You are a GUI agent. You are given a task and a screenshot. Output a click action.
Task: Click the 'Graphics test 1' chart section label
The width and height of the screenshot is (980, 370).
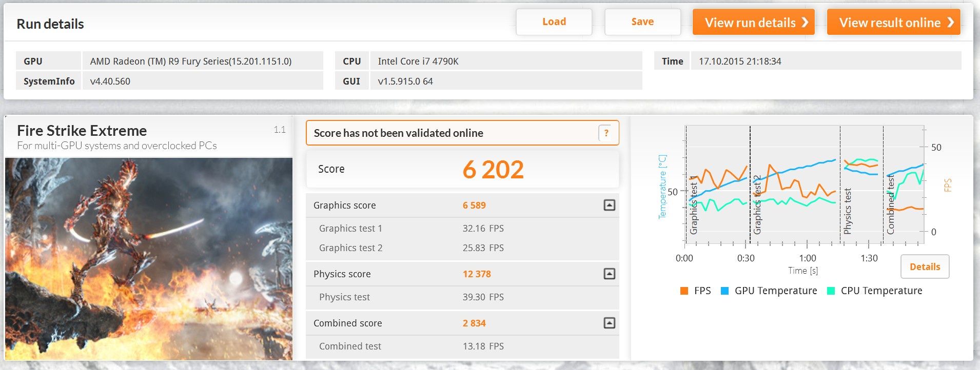[x=694, y=205]
